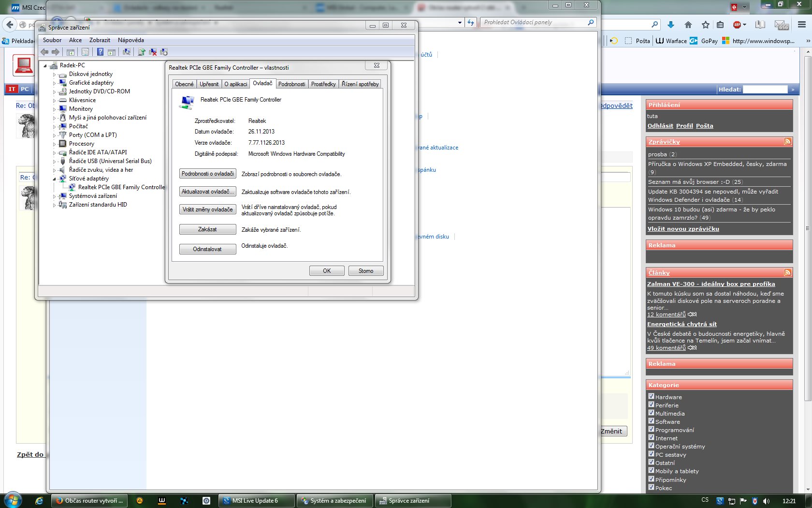Expand the Jednotky DVD/CD-ROM tree node
This screenshot has height=508, width=812.
(54, 92)
